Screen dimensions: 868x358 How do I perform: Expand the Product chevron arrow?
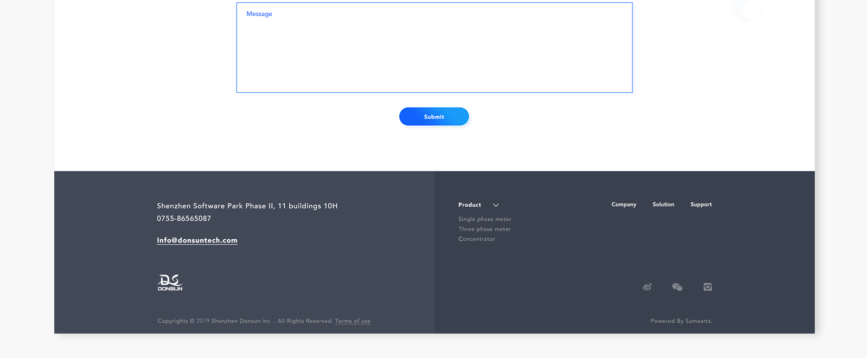[496, 205]
